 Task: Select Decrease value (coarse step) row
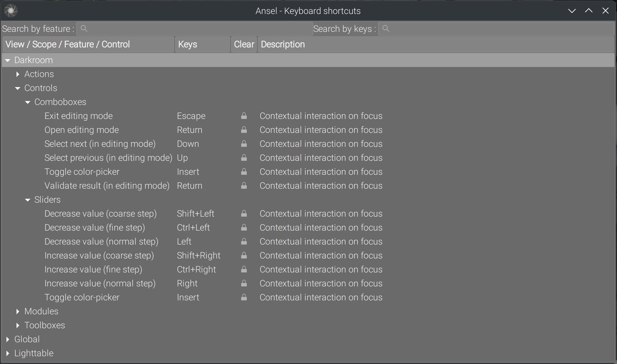[308, 214]
